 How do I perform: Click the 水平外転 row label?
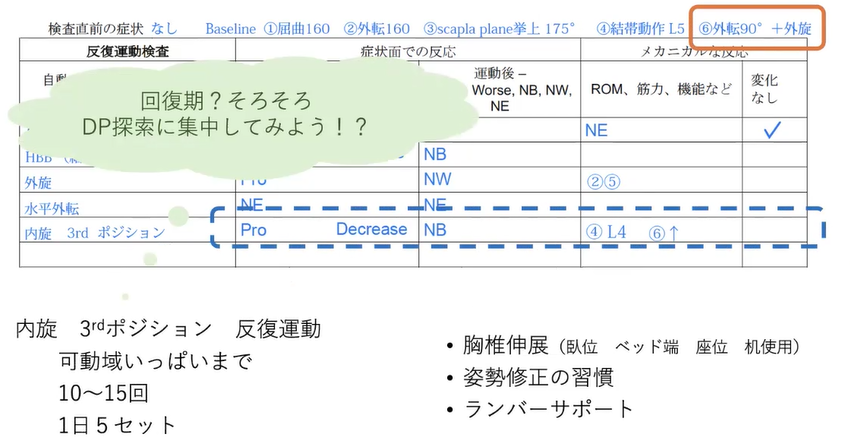pos(51,207)
